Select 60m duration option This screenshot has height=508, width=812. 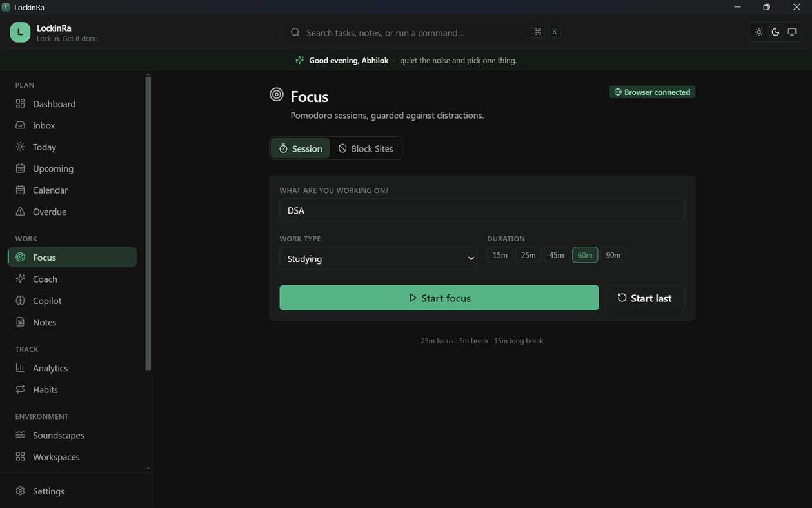[585, 255]
